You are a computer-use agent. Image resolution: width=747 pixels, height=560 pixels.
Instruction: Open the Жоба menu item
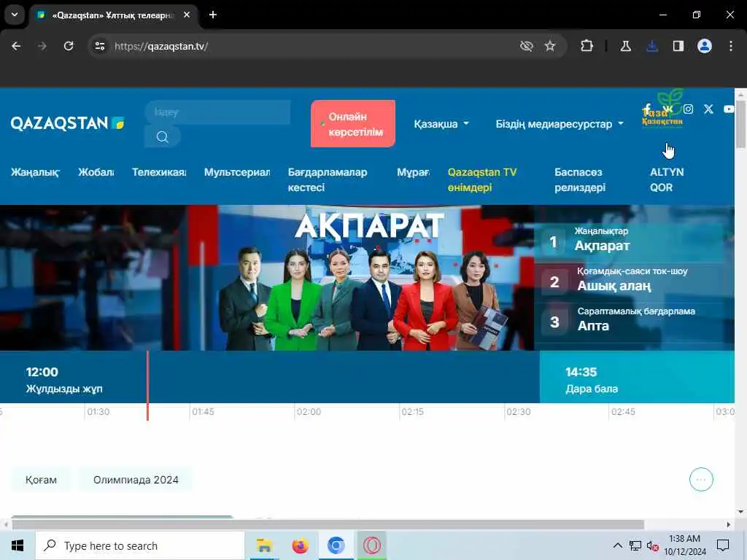click(x=96, y=172)
